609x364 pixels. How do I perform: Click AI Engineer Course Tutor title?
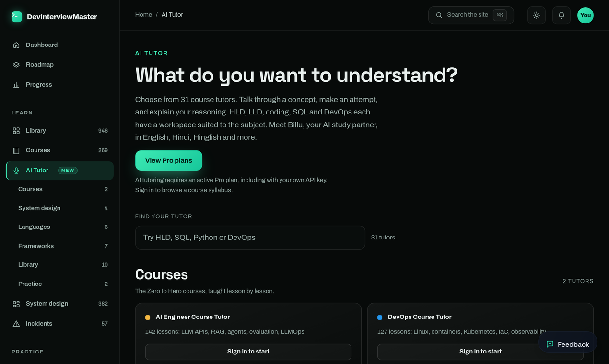tap(193, 317)
